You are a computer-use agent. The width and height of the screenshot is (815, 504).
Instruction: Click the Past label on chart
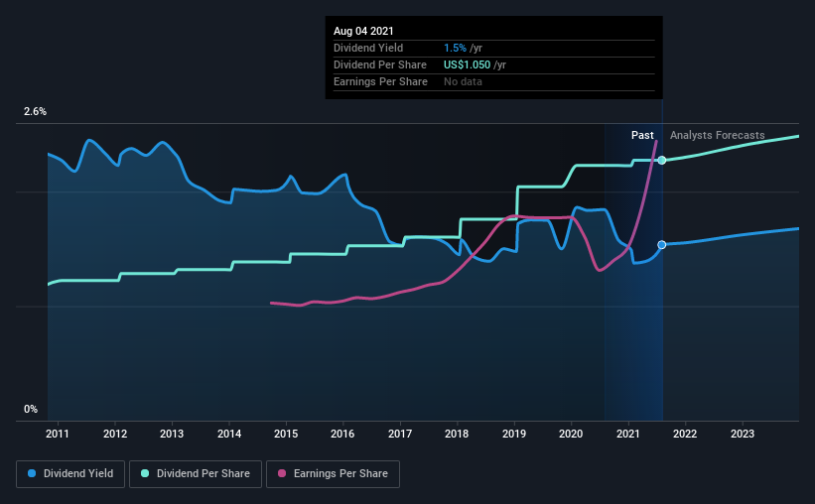(x=642, y=135)
